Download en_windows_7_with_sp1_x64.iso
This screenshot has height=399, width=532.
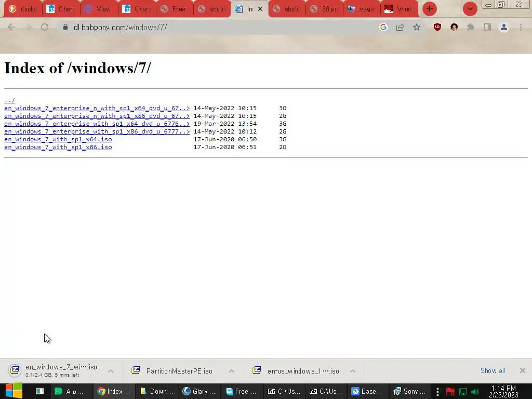click(58, 139)
